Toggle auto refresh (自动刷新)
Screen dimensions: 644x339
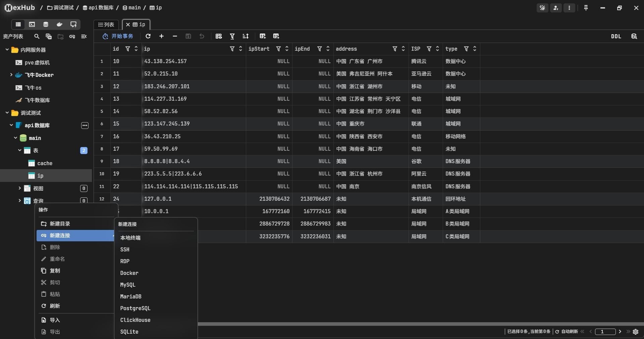coord(567,332)
